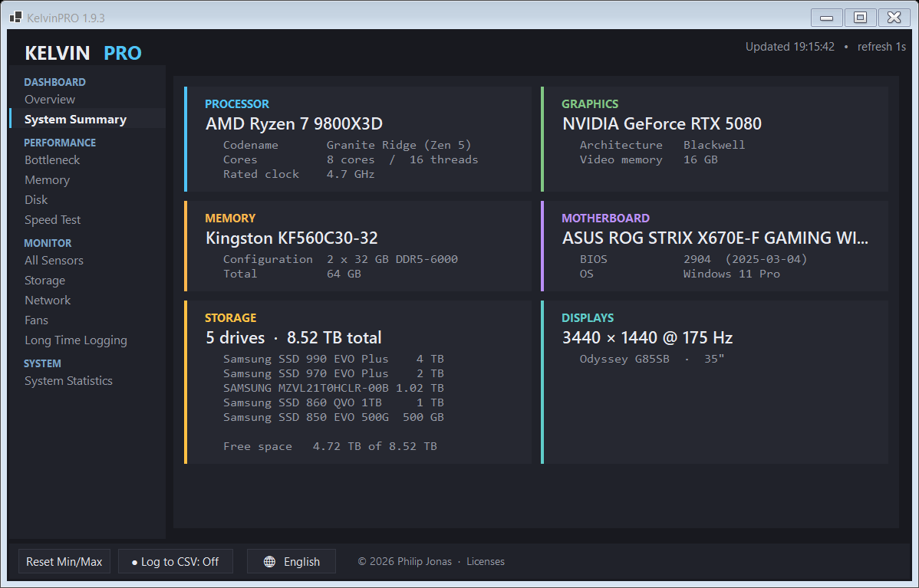Close the KelvinPRO window
919x588 pixels.
(894, 18)
